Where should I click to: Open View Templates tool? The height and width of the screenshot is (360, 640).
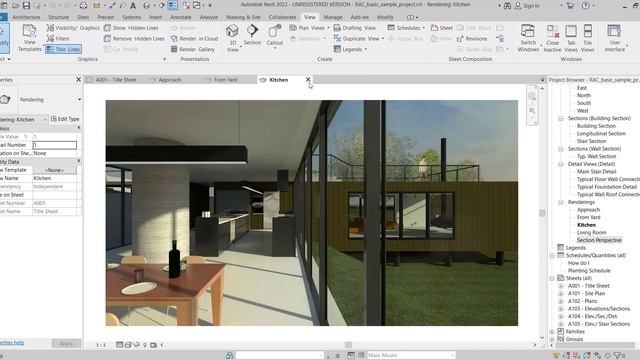click(x=29, y=38)
